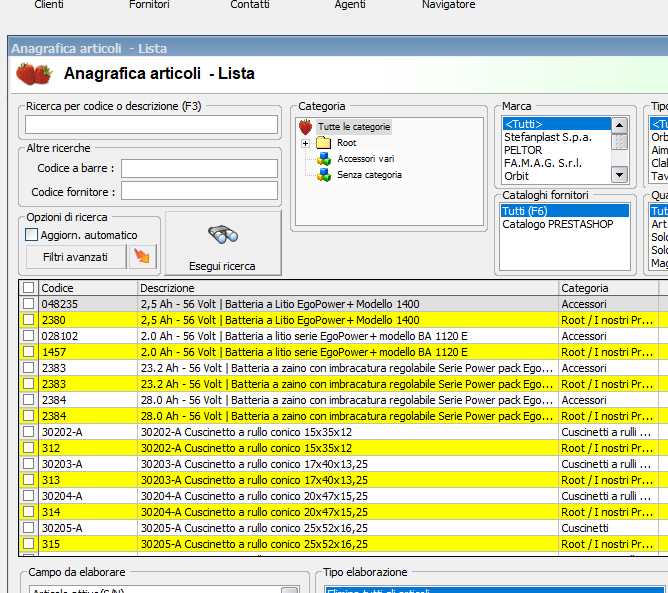
Task: Select Catalogo PRESTASHOP
Action: [564, 224]
